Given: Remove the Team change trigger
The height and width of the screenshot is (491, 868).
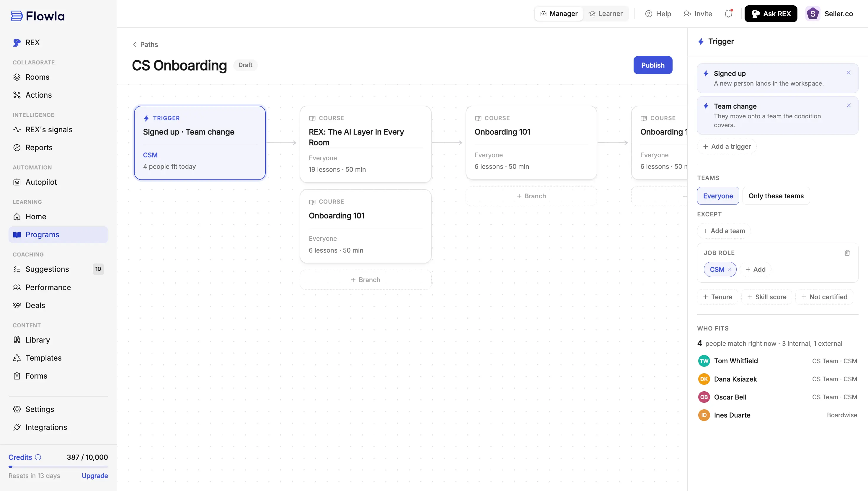Looking at the screenshot, I should tap(849, 105).
